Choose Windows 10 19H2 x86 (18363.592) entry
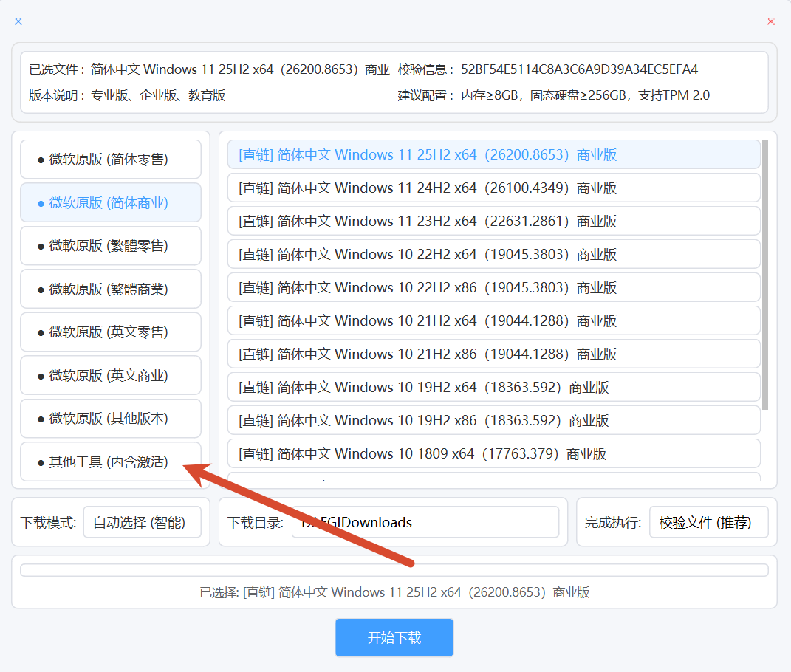This screenshot has width=791, height=672. point(493,421)
